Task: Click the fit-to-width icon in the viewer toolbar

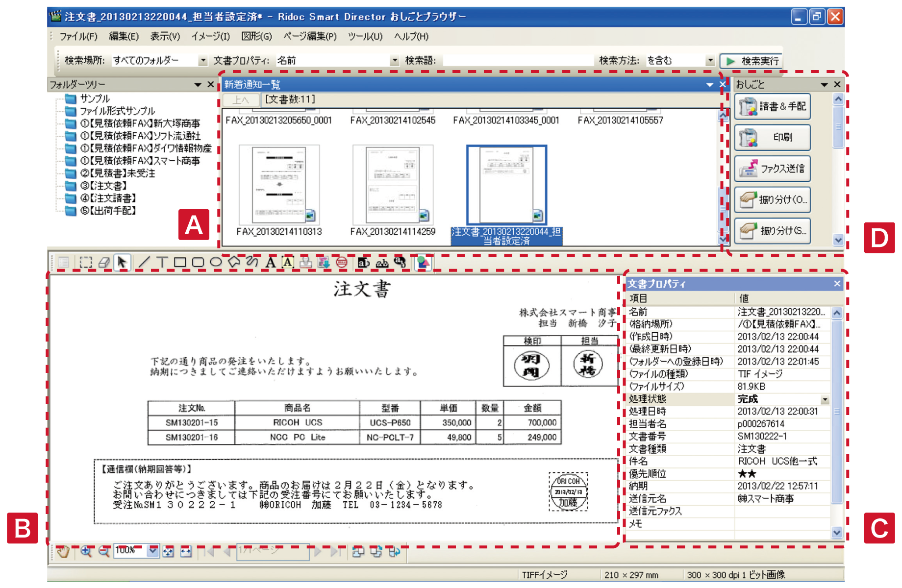Action: [186, 551]
